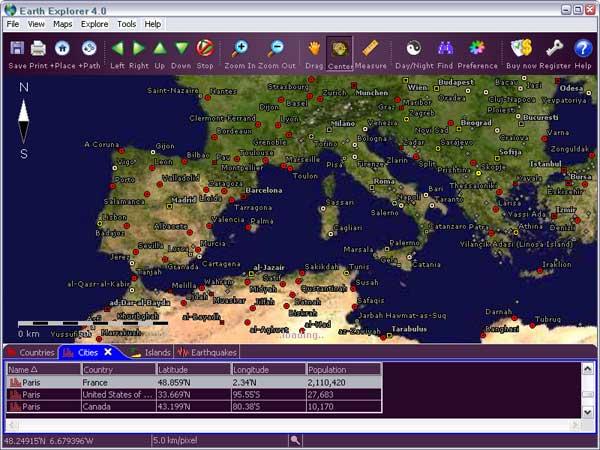Viewport: 600px width, 450px height.
Task: Sort by the Name column header
Action: (x=43, y=370)
